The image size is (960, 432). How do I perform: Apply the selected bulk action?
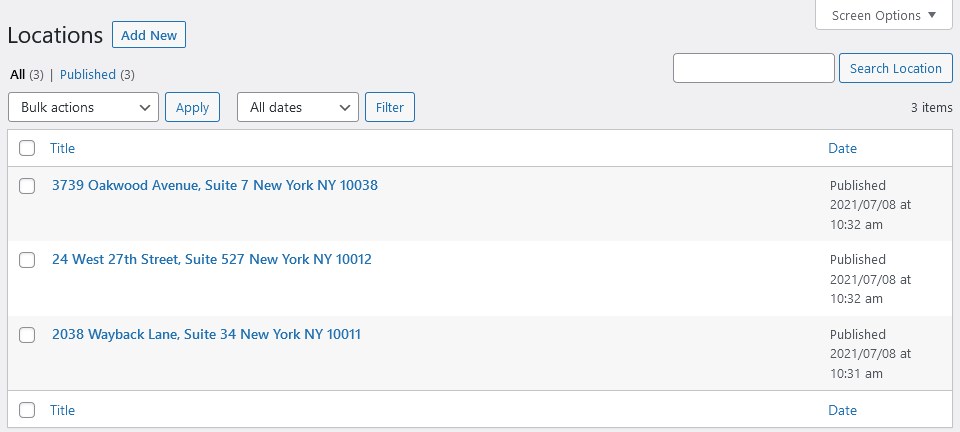click(x=192, y=107)
